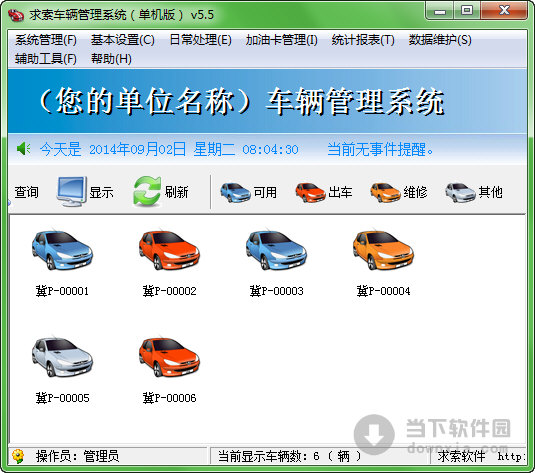Viewport: 535px width, 473px height.
Task: Click the 显示 monitor icon
Action: [x=71, y=191]
